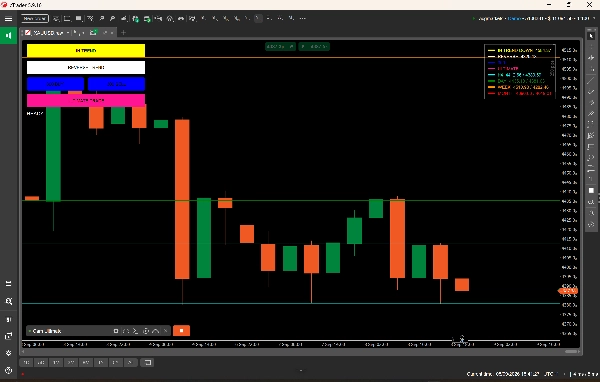Detach the XAUUSD chart tab
This screenshot has height=382, width=600.
coord(104,33)
